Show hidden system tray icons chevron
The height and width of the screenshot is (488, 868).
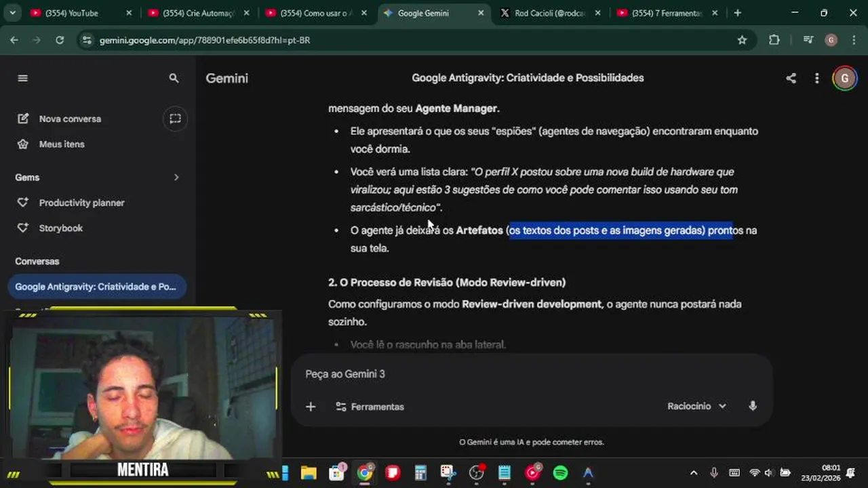coord(693,473)
